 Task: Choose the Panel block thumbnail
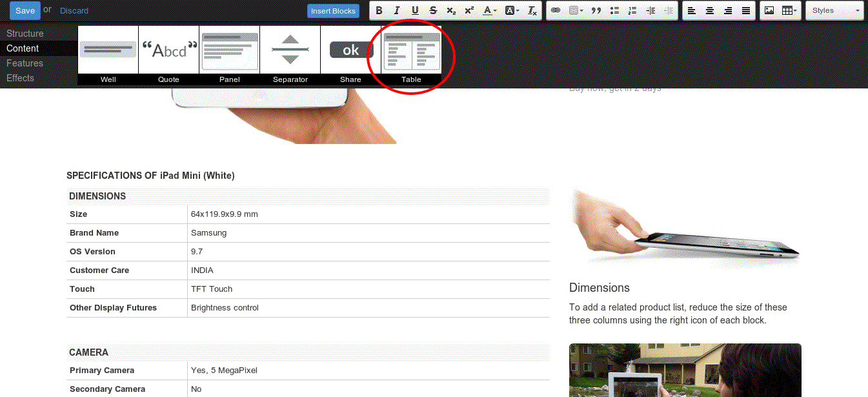[230, 56]
